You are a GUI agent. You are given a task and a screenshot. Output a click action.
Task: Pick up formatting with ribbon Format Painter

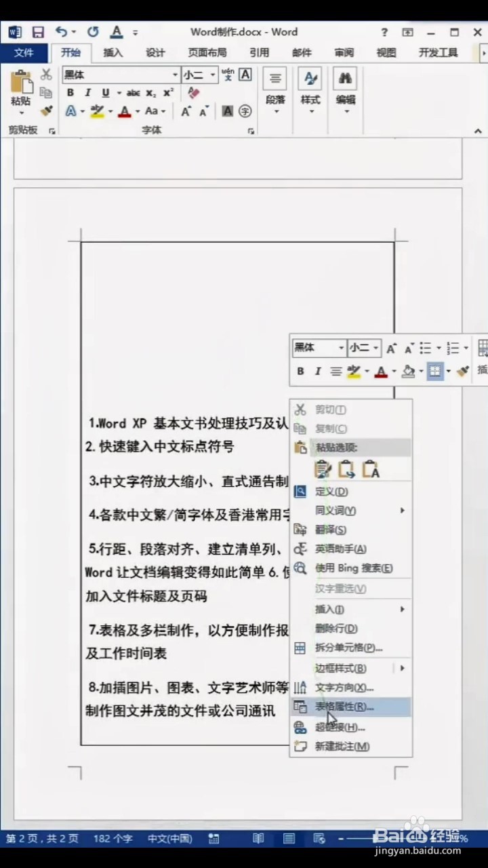point(46,111)
